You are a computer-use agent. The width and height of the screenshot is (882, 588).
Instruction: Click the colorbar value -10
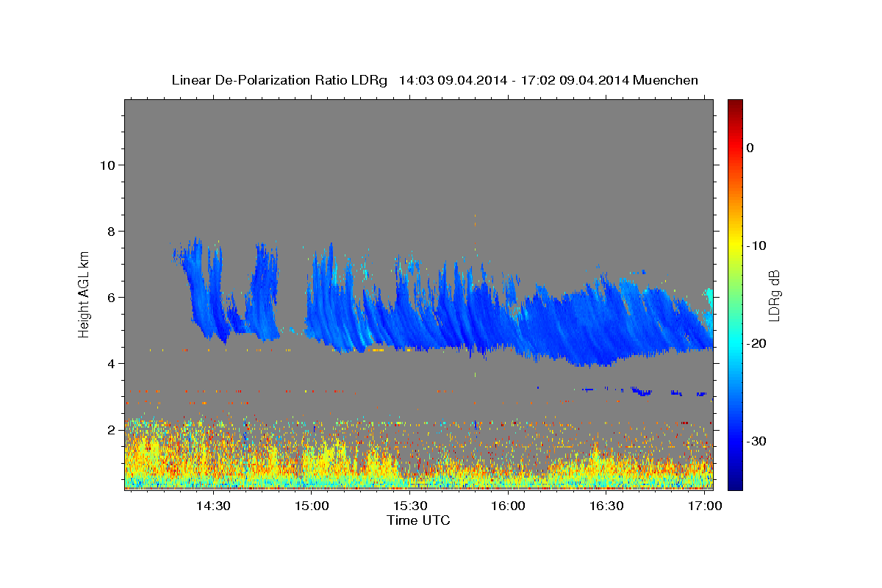click(756, 245)
